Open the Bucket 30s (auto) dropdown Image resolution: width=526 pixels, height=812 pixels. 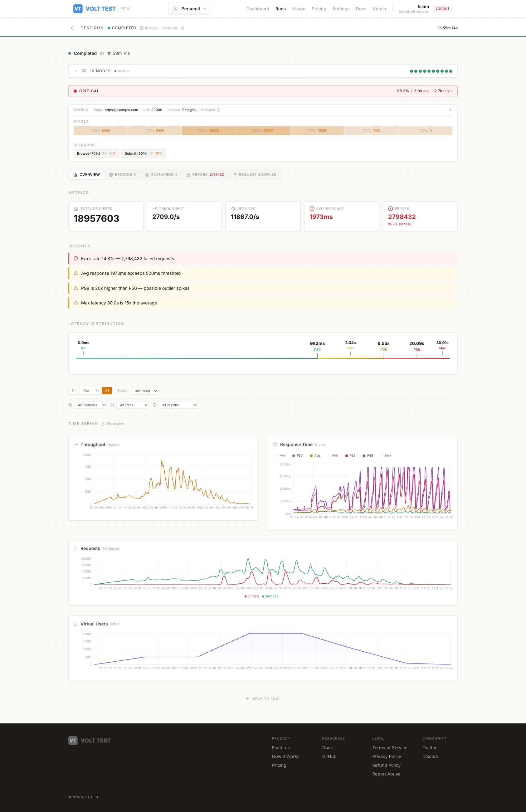click(145, 391)
